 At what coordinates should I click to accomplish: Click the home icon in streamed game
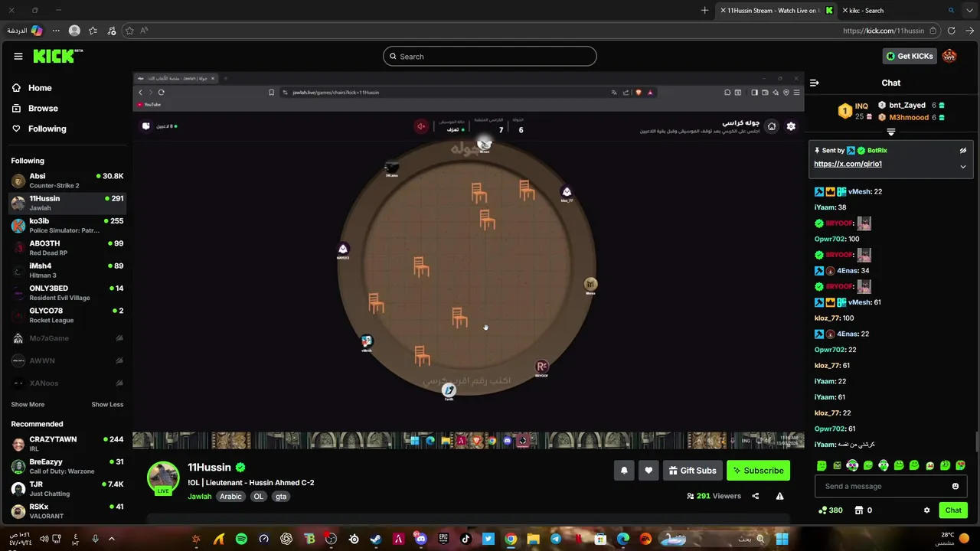click(x=772, y=126)
